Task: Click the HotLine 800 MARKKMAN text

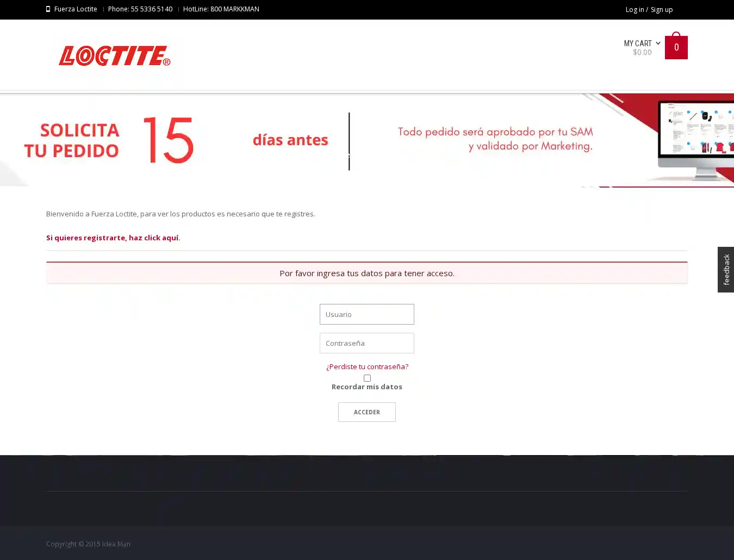Action: point(221,9)
